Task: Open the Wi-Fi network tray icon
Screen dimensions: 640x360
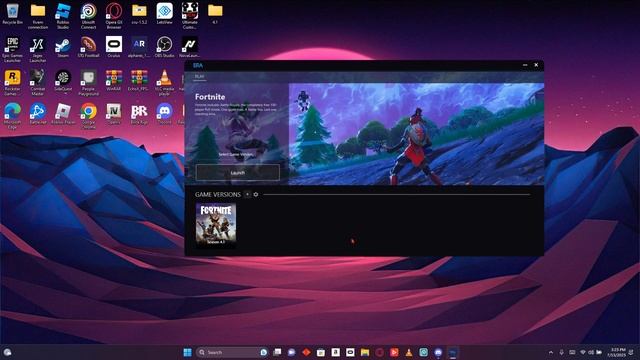Action: [x=583, y=352]
